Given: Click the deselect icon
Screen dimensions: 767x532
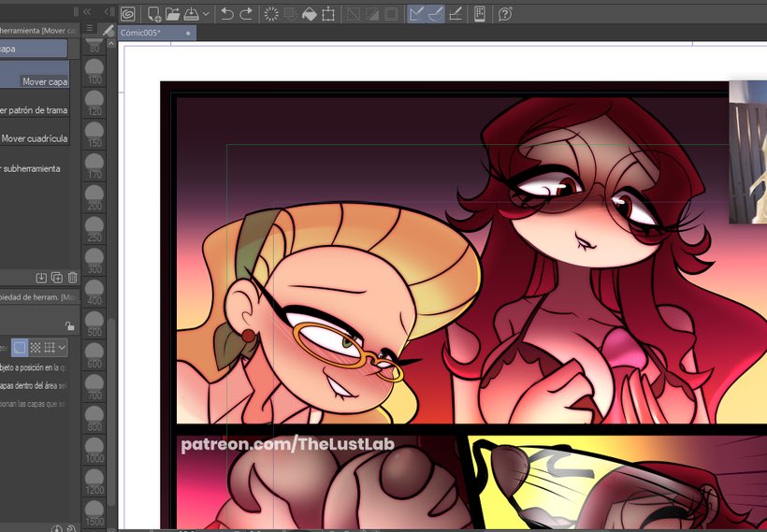Looking at the screenshot, I should coord(354,14).
